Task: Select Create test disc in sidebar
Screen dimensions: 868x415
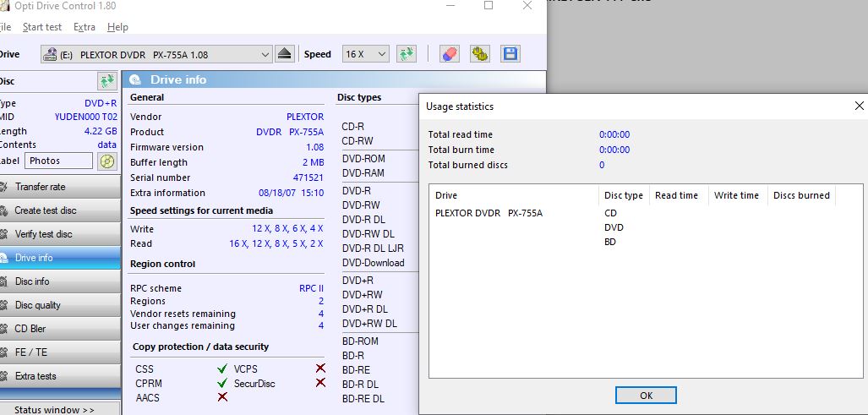Action: (x=59, y=210)
